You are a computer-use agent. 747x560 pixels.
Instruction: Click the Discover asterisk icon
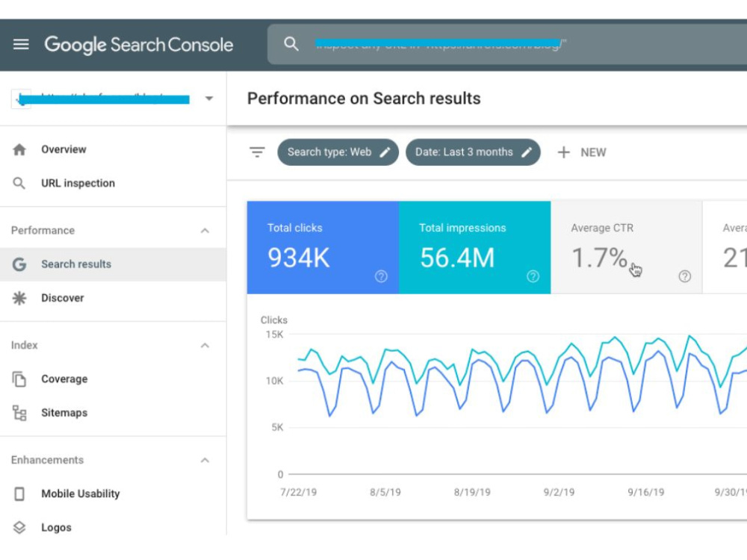tap(19, 298)
